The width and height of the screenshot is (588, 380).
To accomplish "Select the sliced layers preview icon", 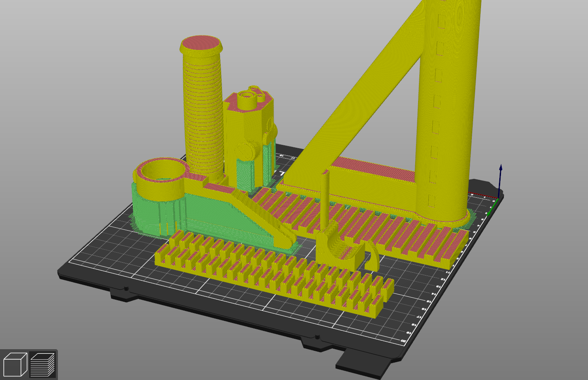I will pyautogui.click(x=43, y=365).
